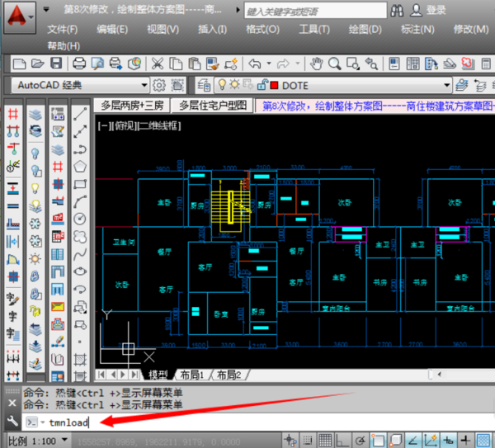
Task: Click the Zoom Window icon
Action: 352,64
